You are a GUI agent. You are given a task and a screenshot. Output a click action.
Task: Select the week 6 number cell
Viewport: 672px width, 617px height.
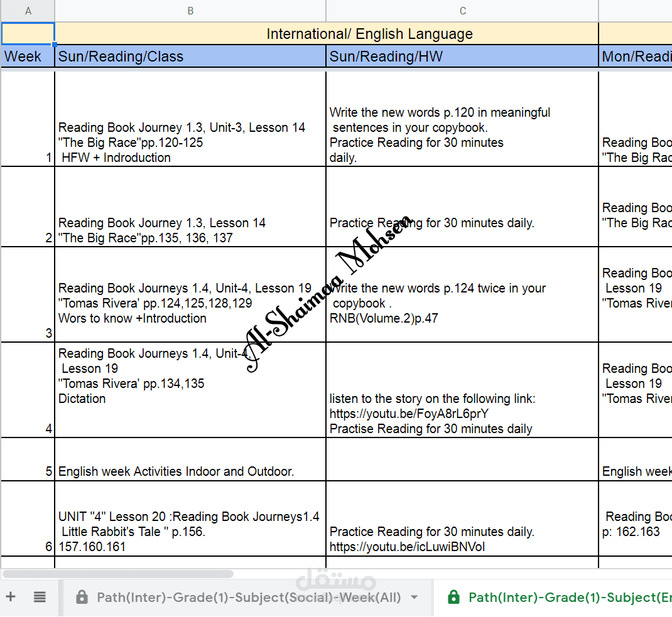(28, 519)
